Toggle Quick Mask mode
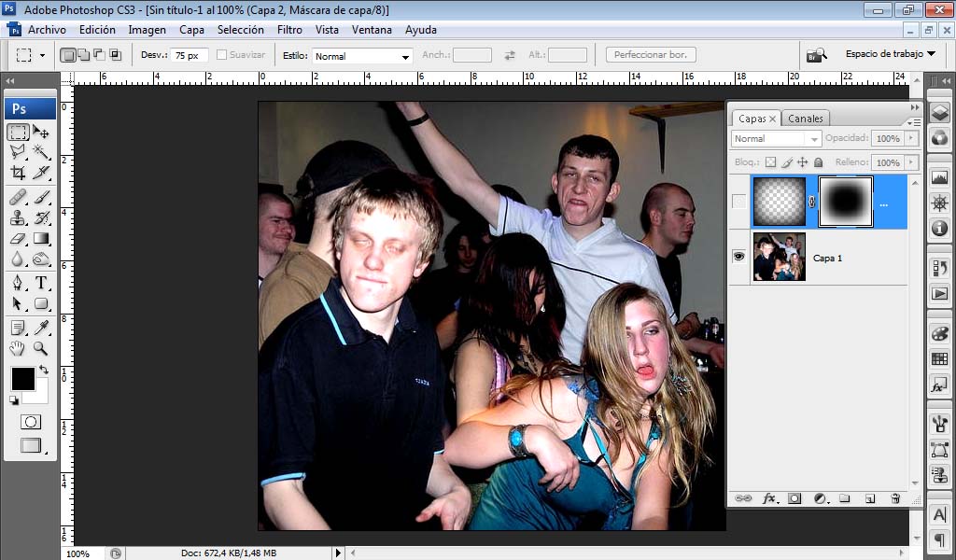The height and width of the screenshot is (560, 956). (30, 422)
